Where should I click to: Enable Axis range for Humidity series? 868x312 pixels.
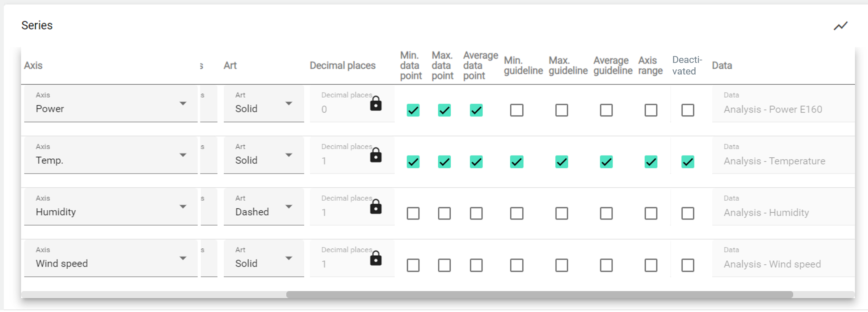(651, 214)
